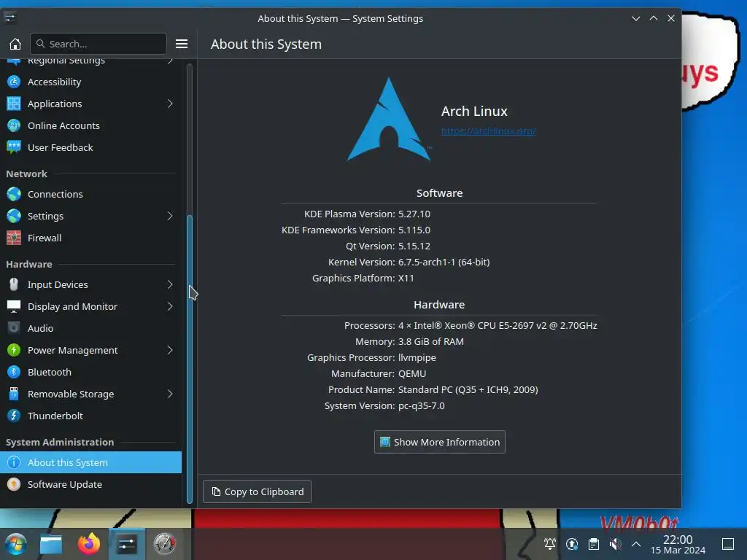Select the Input Devices mouse icon
Viewport: 747px width, 560px height.
pos(14,285)
